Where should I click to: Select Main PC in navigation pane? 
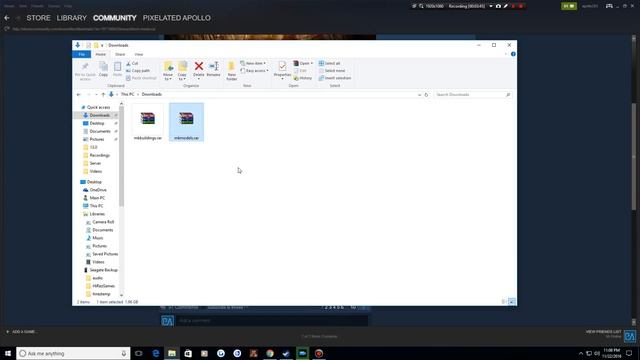click(97, 198)
